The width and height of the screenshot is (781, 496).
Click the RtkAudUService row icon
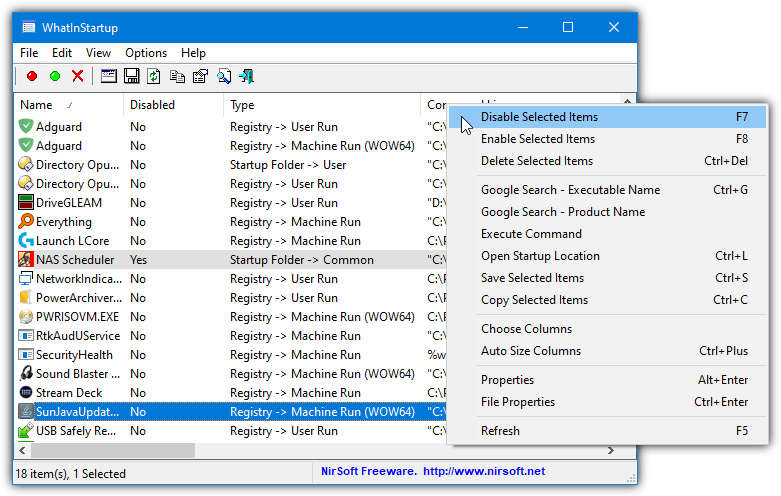[25, 336]
